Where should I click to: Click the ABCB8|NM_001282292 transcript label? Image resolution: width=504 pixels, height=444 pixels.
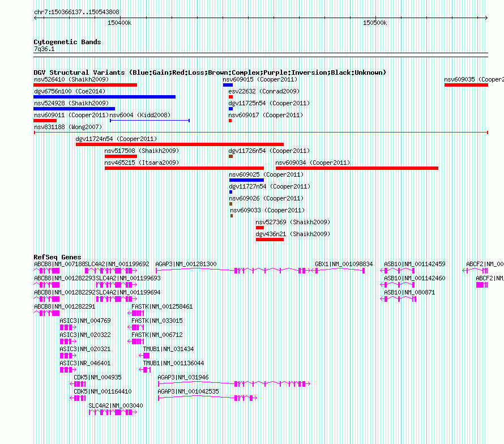tap(65, 292)
